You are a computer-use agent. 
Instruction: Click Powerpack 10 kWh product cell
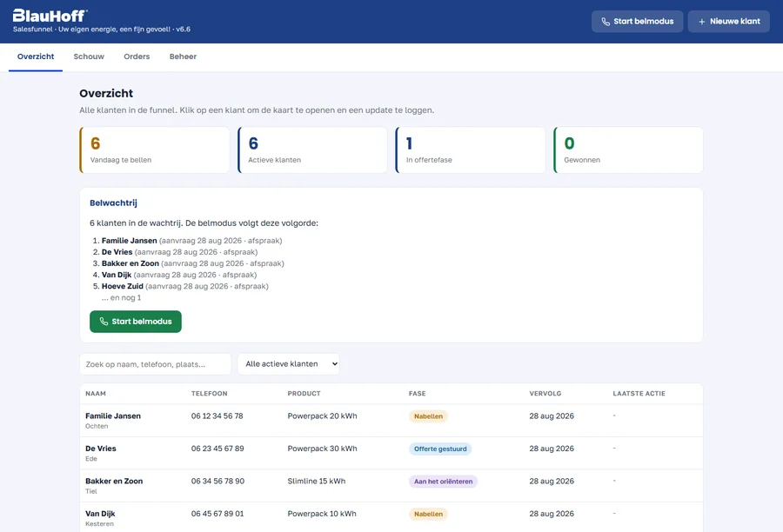coord(322,514)
